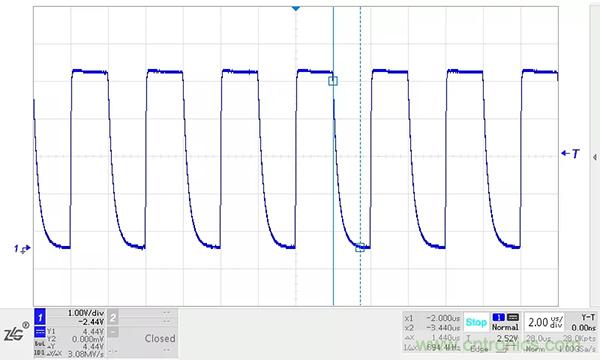Select the Y-T display mode label
Viewport: 600px width, 360px height.
[588, 317]
